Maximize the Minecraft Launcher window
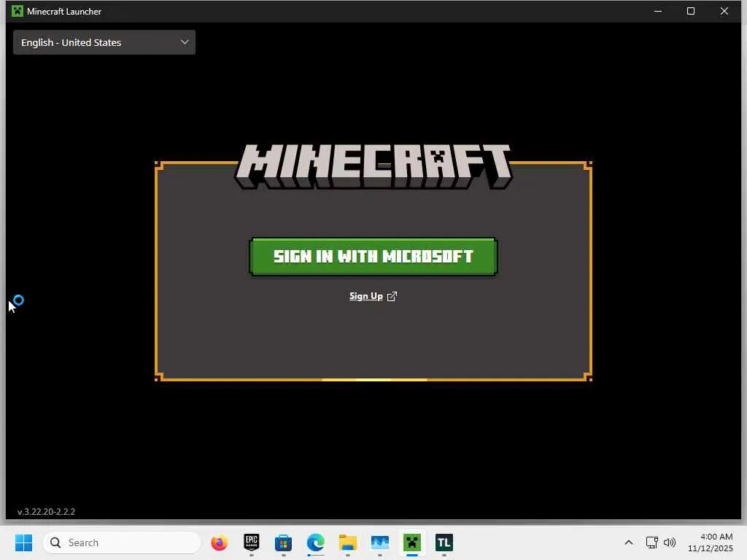 tap(691, 11)
